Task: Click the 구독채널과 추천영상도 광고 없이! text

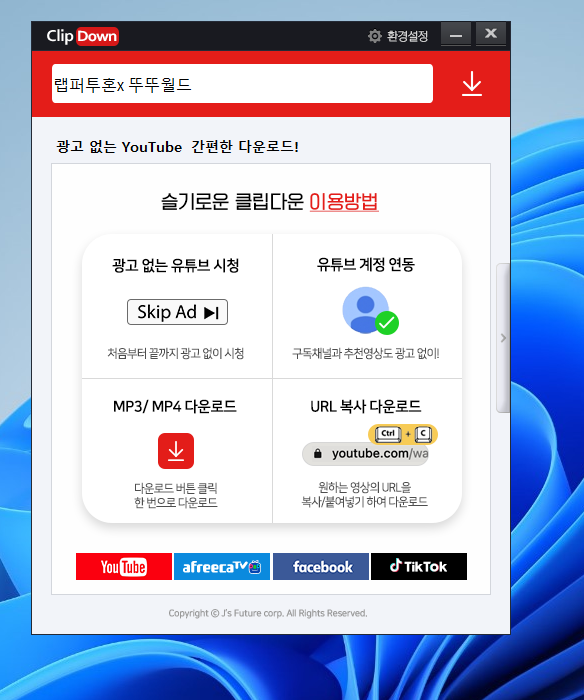Action: (x=366, y=354)
